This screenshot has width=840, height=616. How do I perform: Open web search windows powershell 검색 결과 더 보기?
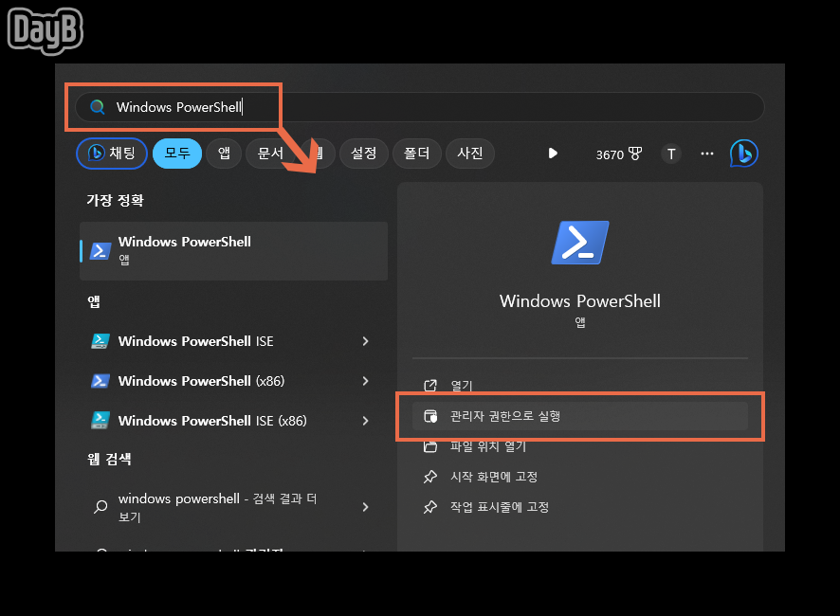(x=233, y=507)
